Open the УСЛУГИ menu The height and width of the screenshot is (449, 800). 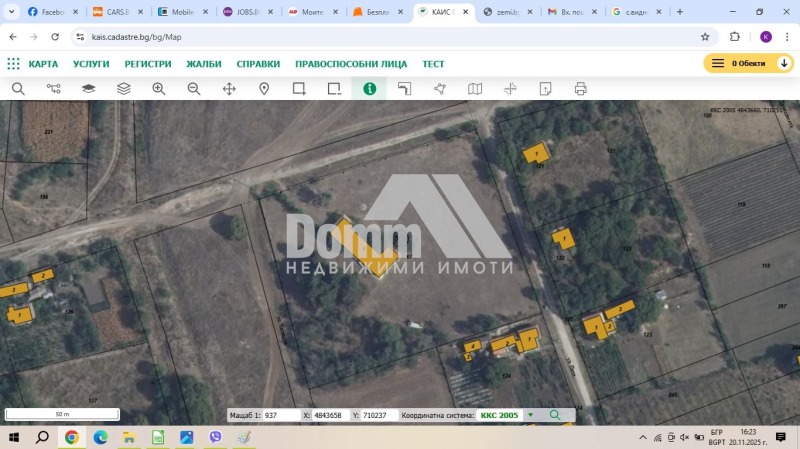91,64
